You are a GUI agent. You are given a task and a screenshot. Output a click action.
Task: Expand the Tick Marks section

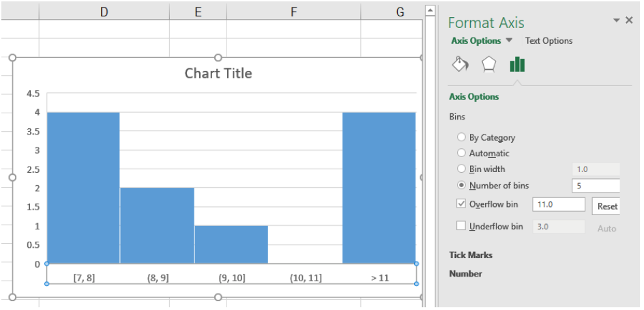coord(471,255)
